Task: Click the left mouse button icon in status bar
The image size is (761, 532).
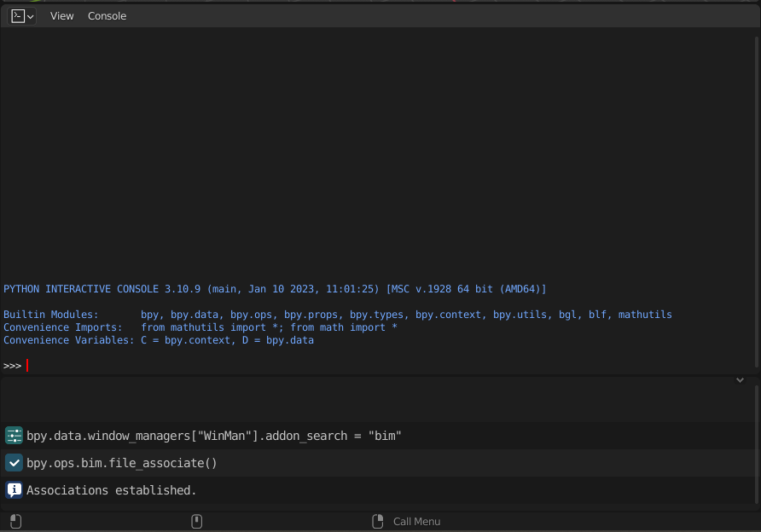Action: click(x=15, y=521)
